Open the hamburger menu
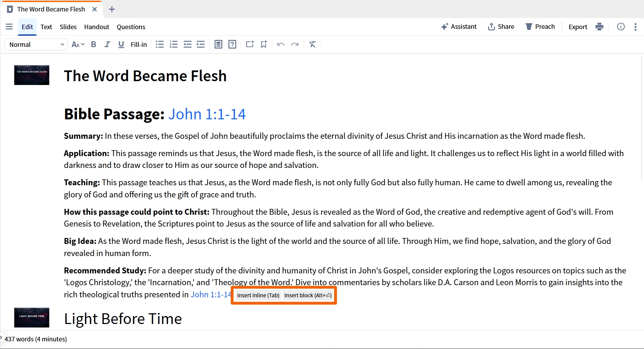The height and width of the screenshot is (349, 644). [9, 27]
